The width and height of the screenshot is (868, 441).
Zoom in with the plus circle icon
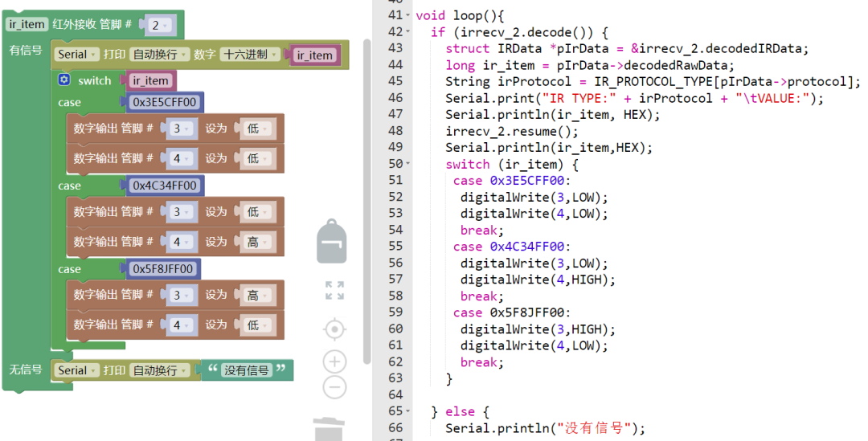[334, 361]
